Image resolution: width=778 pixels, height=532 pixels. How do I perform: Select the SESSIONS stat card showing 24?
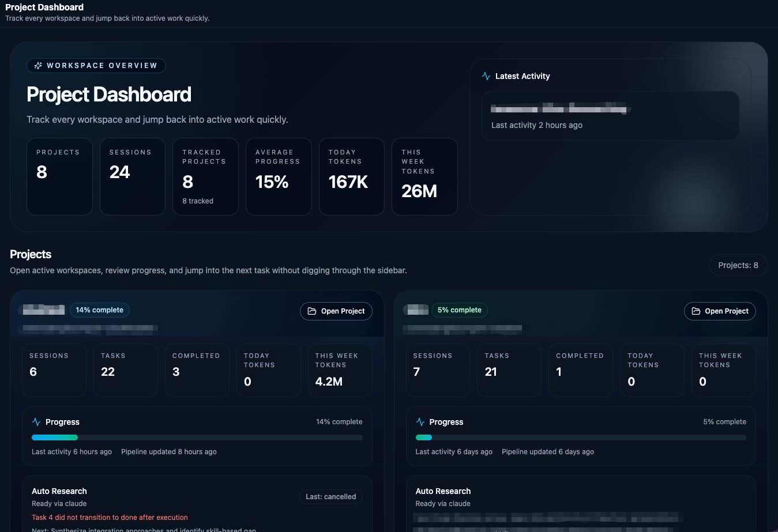132,176
